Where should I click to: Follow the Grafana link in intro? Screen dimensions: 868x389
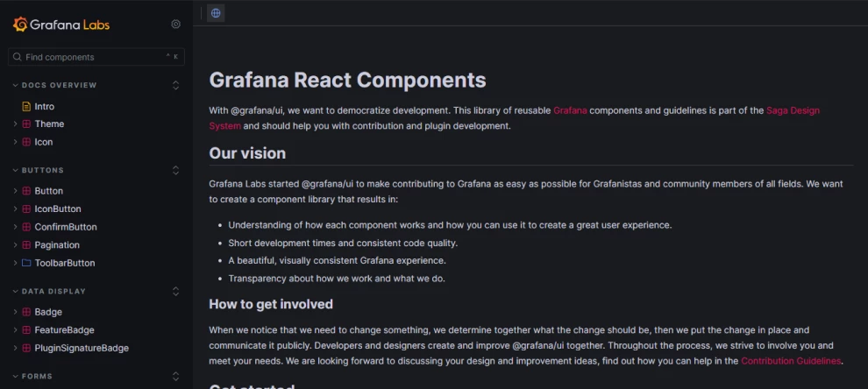click(x=570, y=110)
